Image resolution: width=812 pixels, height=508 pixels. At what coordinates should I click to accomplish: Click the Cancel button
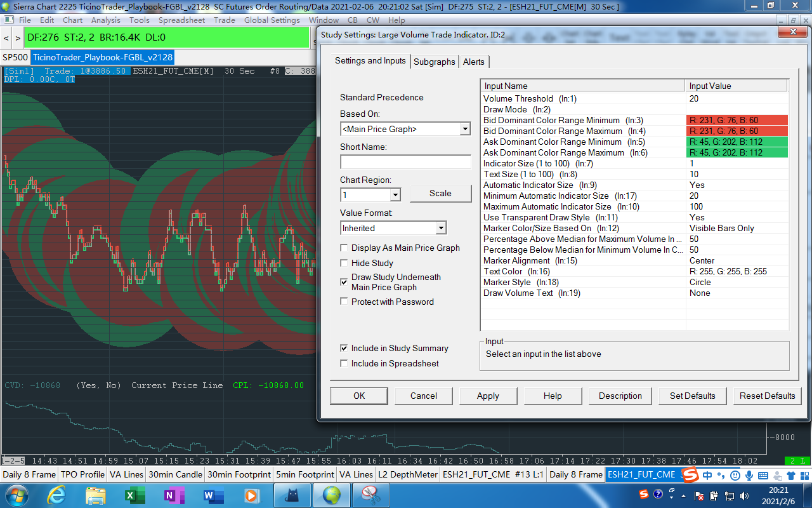(x=424, y=396)
